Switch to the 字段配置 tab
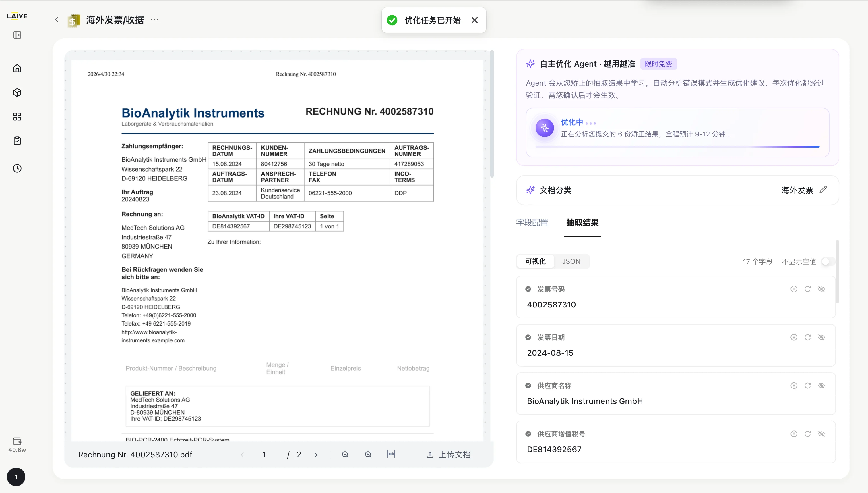868x493 pixels. [532, 222]
